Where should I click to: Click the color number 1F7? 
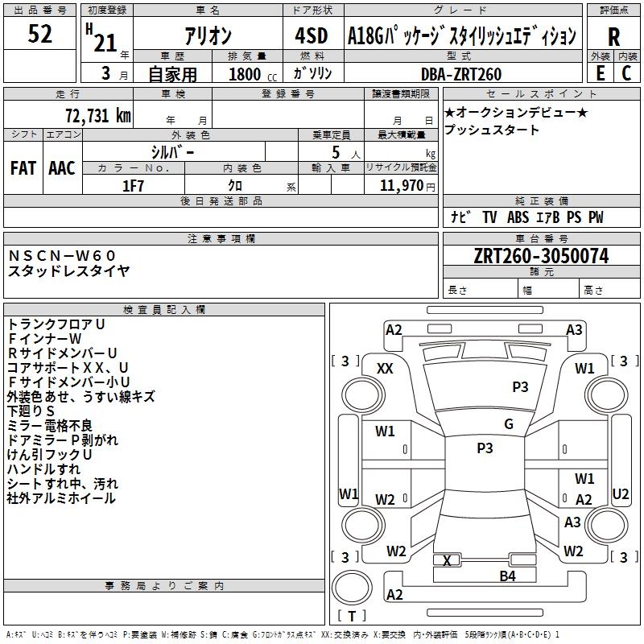point(133,185)
